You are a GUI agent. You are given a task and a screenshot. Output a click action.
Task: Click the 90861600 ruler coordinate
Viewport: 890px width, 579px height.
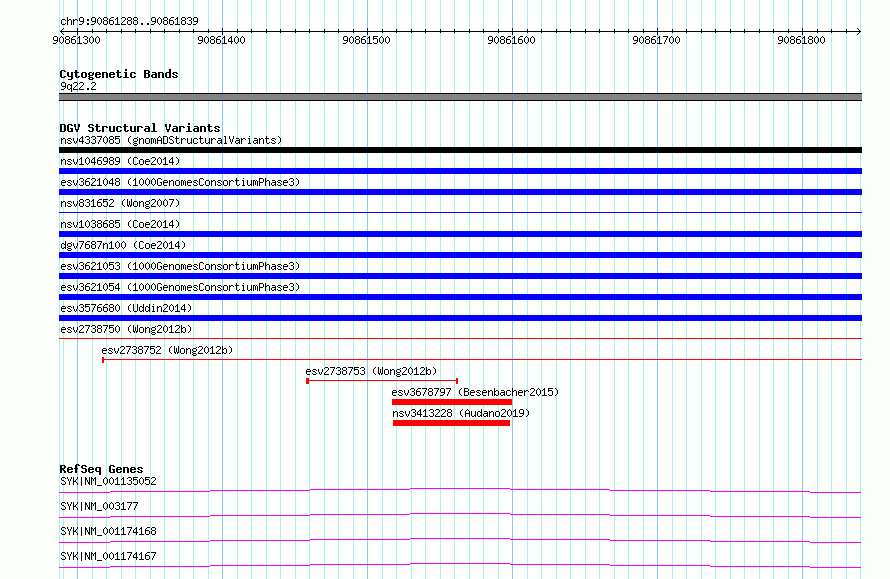511,40
